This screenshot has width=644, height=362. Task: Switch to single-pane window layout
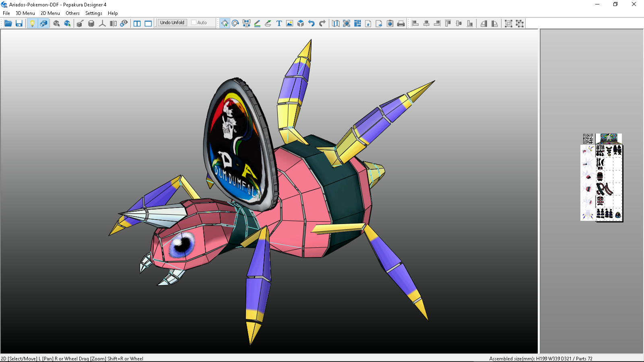(148, 23)
